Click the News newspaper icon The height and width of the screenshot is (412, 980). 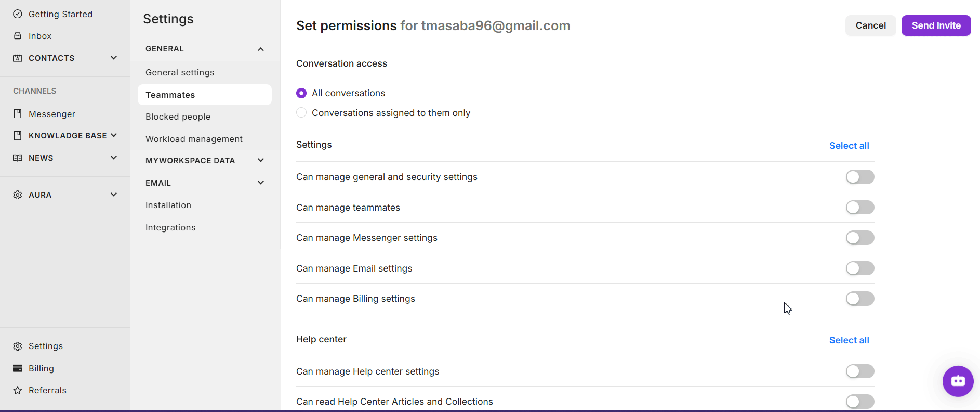(x=18, y=158)
